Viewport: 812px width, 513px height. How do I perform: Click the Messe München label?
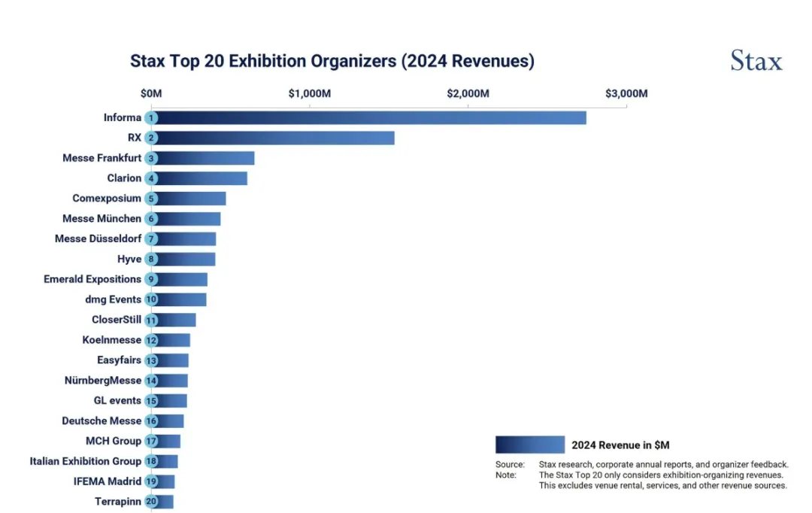pos(102,219)
